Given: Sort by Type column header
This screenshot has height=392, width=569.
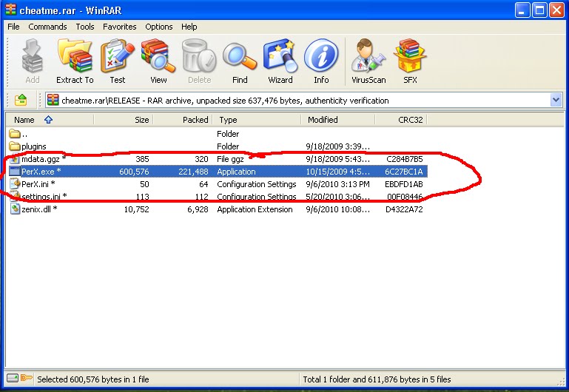Looking at the screenshot, I should (257, 120).
